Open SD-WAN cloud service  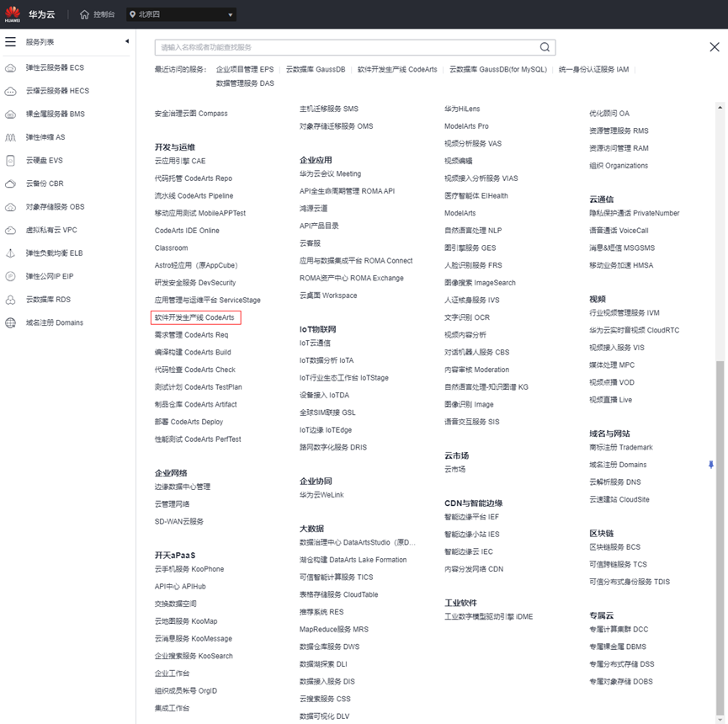coord(178,521)
